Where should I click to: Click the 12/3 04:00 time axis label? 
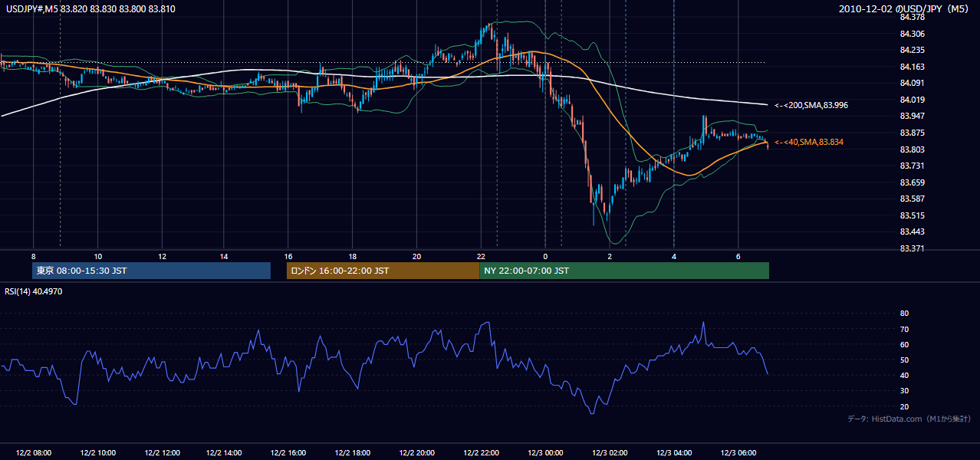[673, 452]
